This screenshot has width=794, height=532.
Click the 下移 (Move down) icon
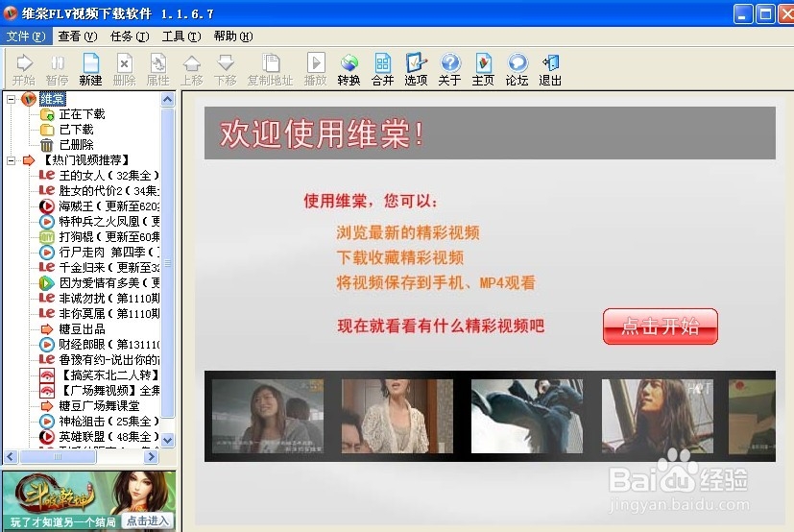pos(226,70)
